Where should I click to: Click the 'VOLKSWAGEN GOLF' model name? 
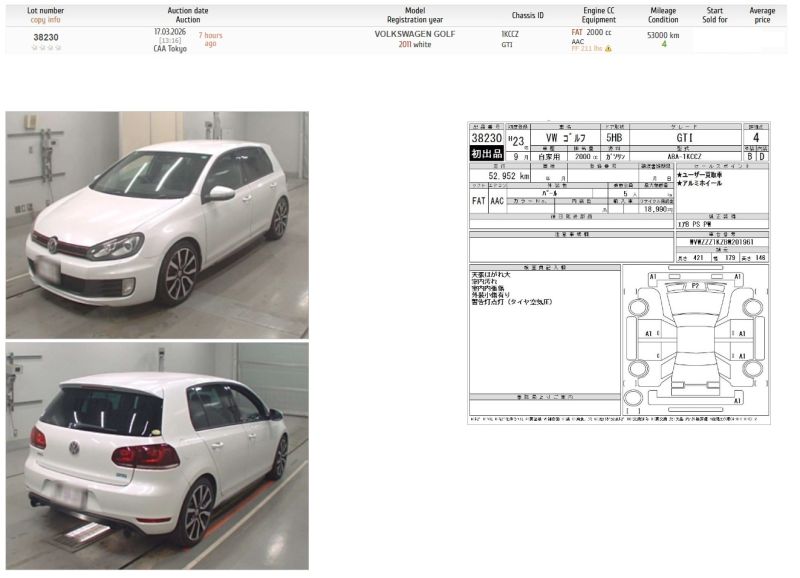tap(415, 34)
